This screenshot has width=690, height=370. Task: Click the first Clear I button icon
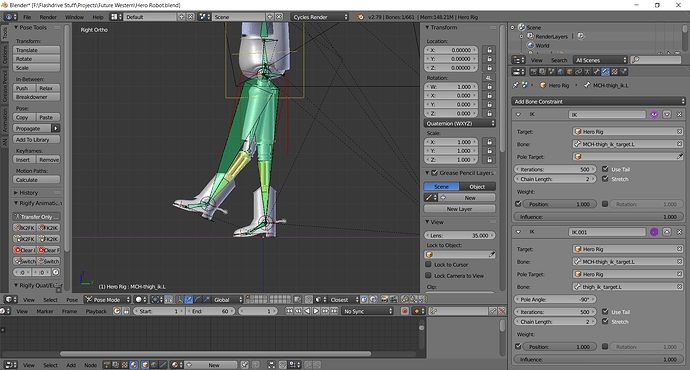pyautogui.click(x=25, y=250)
